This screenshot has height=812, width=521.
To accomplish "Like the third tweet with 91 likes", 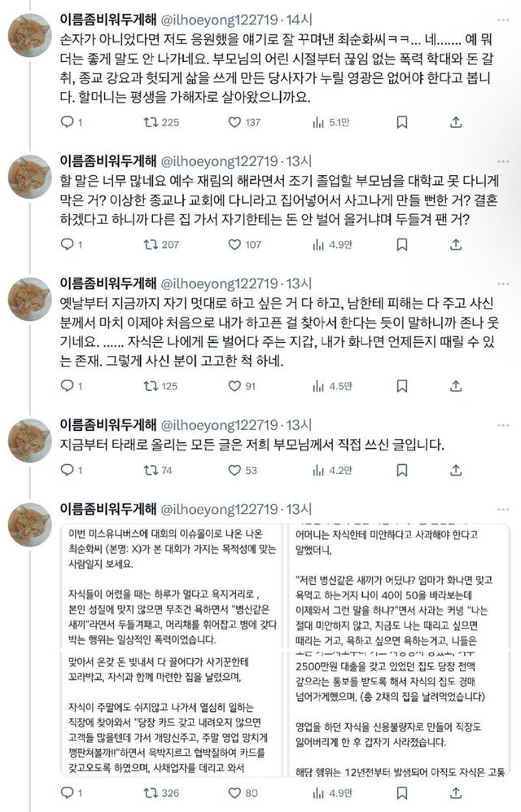I will (234, 386).
